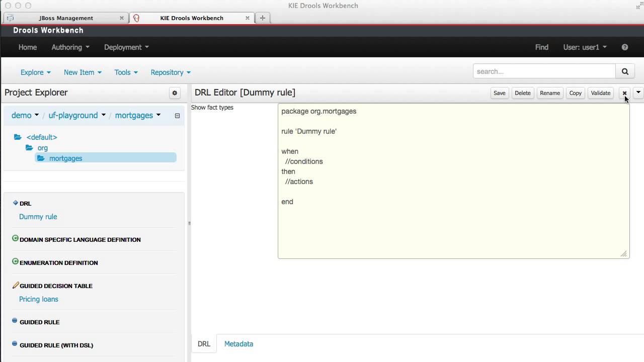The width and height of the screenshot is (644, 362).
Task: Click the Rename button
Action: (549, 93)
